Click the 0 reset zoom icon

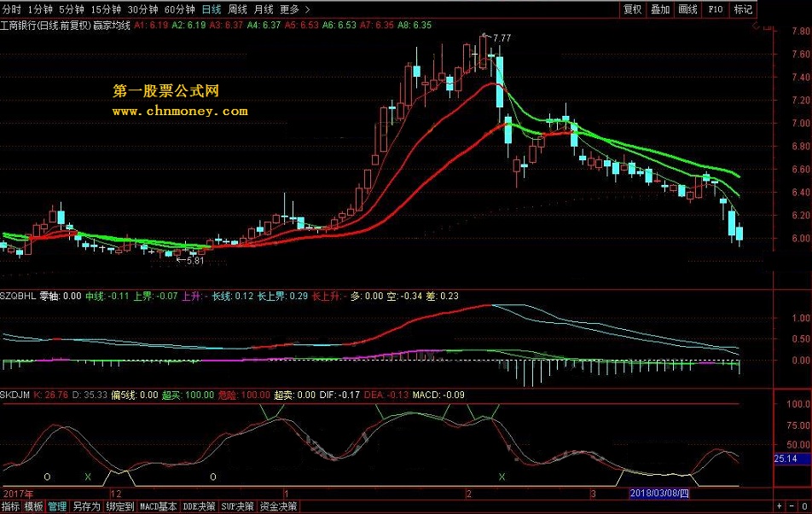point(805,506)
